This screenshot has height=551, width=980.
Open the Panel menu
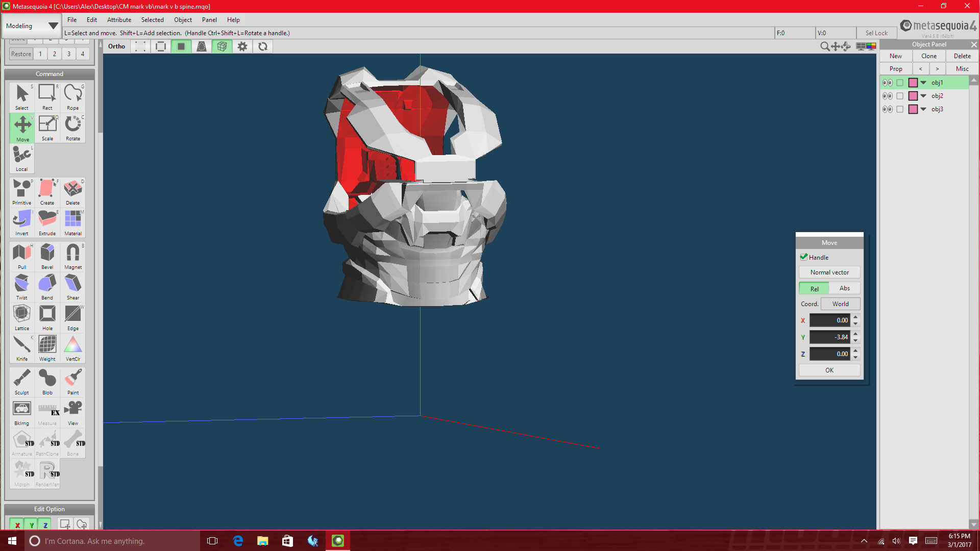209,20
